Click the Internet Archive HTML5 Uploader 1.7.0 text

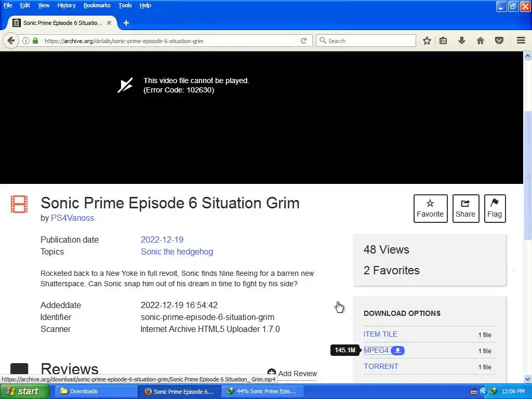[x=210, y=329]
